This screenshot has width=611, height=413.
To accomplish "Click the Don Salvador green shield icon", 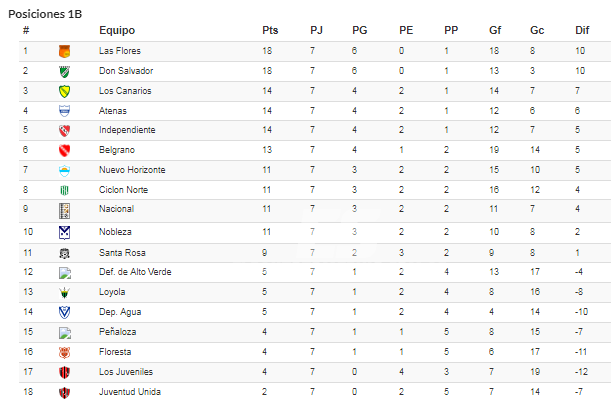I will (x=64, y=72).
